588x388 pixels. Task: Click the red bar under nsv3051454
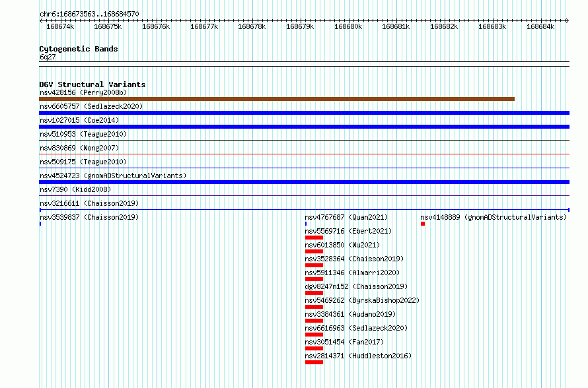click(314, 348)
